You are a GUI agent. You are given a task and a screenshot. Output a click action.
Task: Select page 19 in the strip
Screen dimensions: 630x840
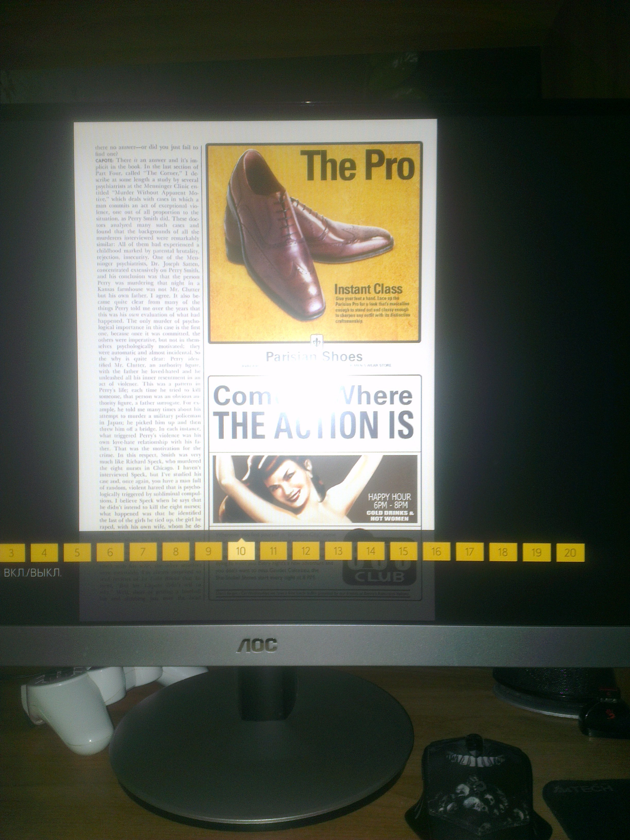537,553
